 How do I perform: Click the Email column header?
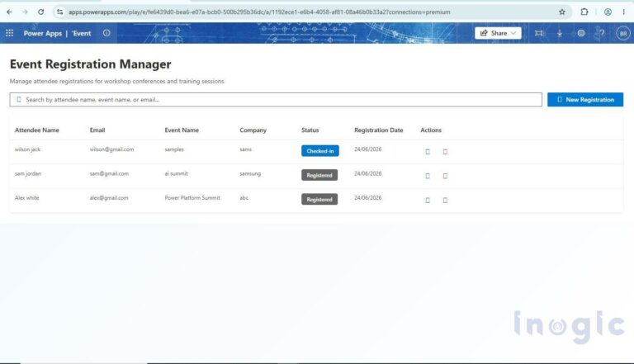[x=97, y=130]
